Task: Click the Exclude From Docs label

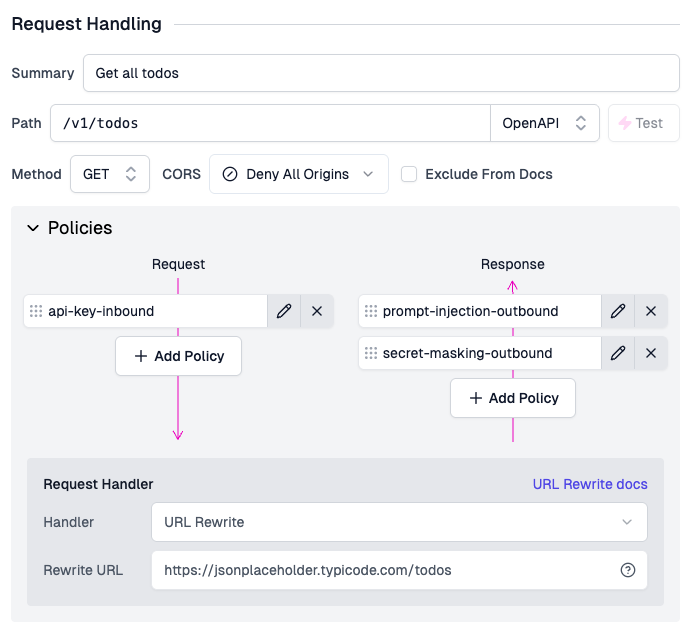Action: tap(489, 174)
